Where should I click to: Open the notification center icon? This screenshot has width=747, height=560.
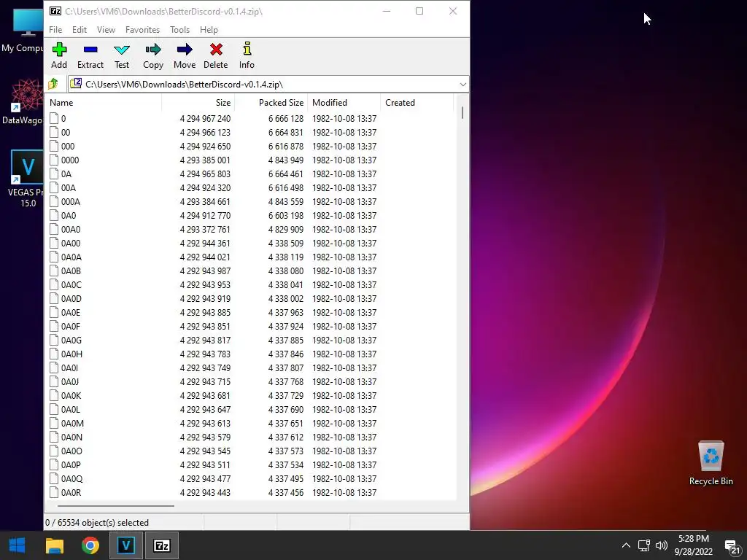(x=732, y=547)
